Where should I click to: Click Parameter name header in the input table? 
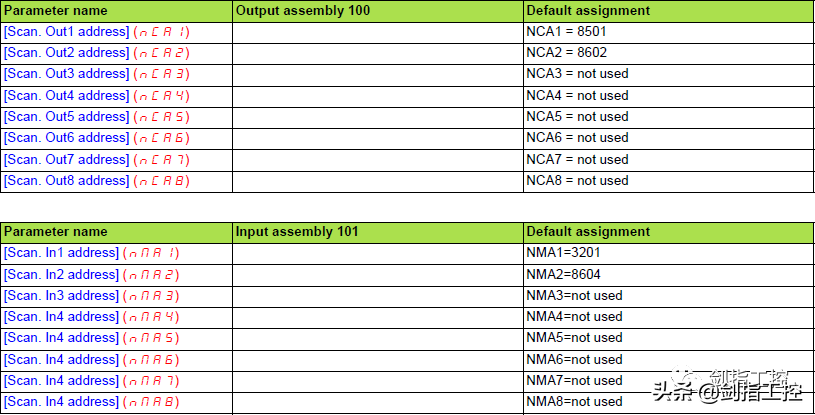tap(55, 232)
